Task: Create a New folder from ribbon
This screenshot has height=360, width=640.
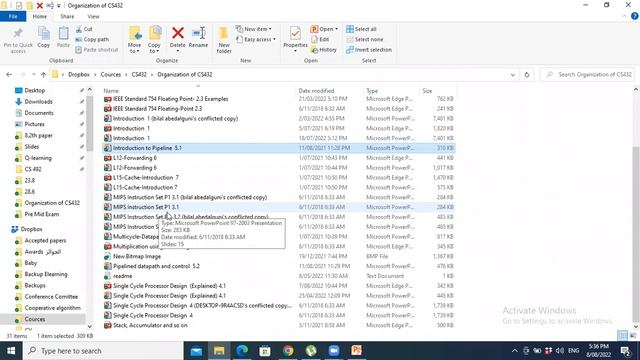Action: 224,40
